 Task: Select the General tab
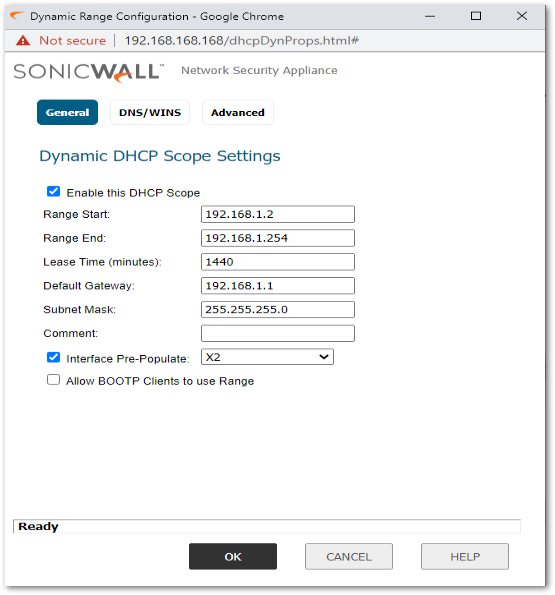(68, 112)
